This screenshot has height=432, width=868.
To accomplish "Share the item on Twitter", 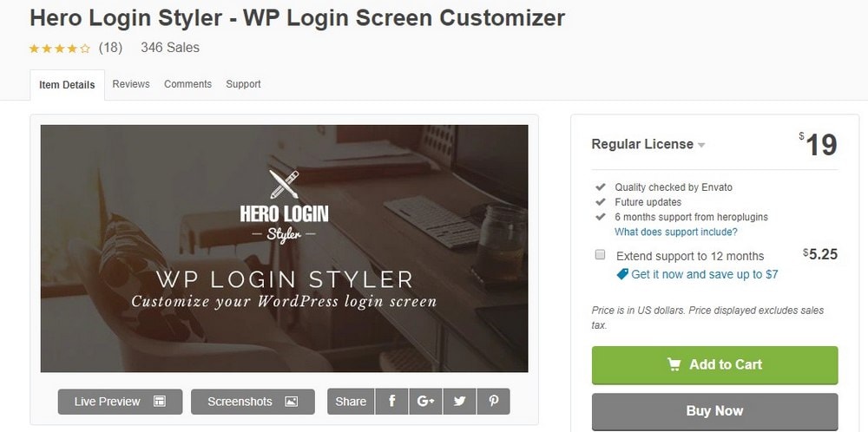I will point(459,402).
